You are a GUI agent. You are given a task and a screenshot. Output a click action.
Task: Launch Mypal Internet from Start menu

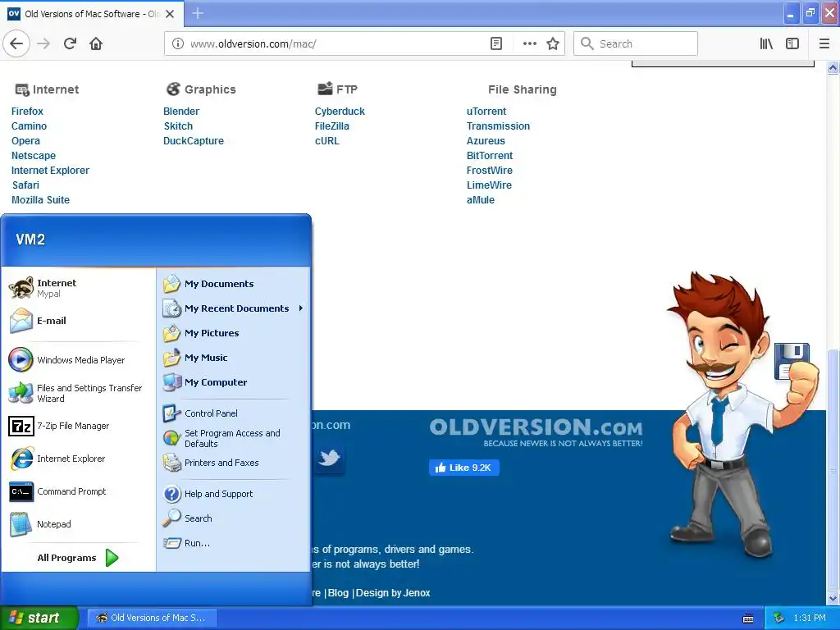78,288
